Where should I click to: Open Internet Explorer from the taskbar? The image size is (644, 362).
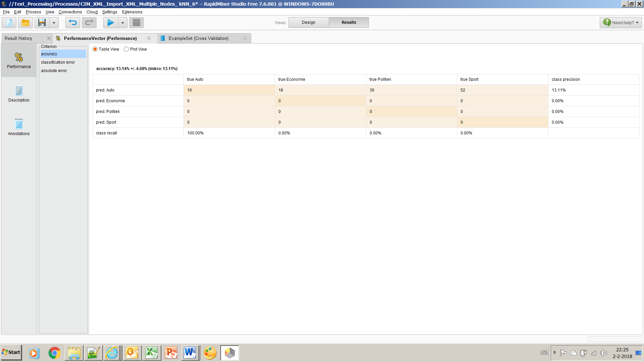[x=112, y=353]
